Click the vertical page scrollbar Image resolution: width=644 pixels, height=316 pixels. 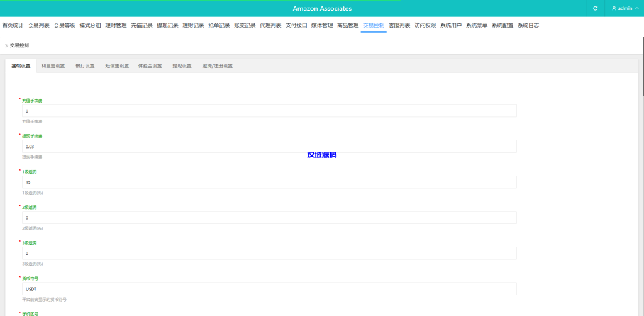[x=641, y=76]
